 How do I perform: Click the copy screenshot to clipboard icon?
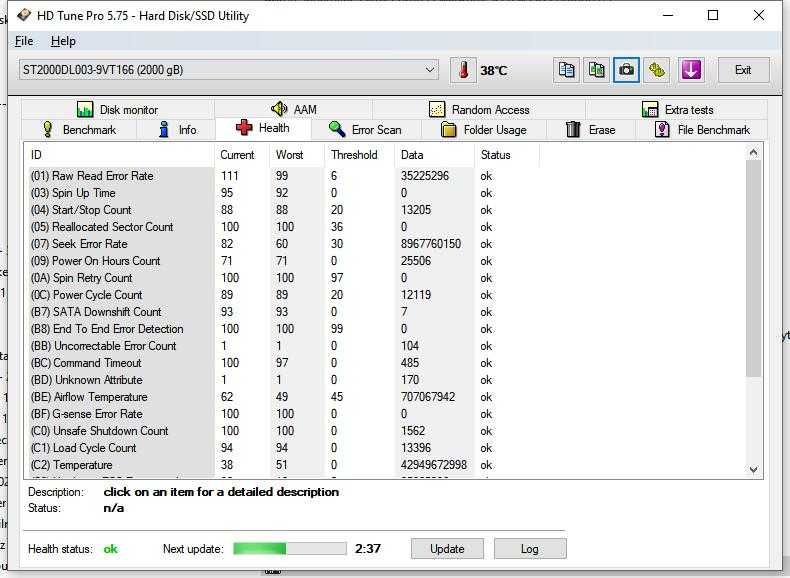(597, 70)
